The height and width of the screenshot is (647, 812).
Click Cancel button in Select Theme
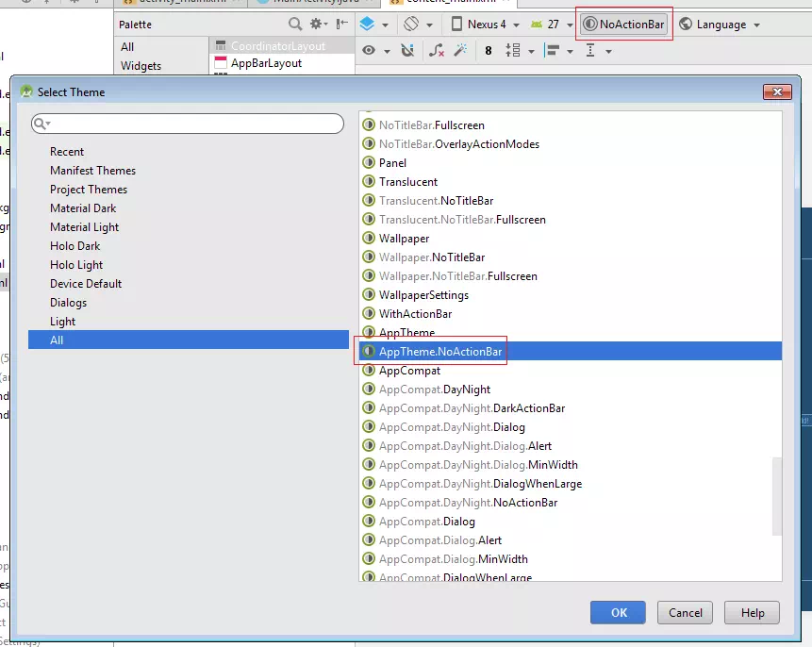click(x=685, y=613)
